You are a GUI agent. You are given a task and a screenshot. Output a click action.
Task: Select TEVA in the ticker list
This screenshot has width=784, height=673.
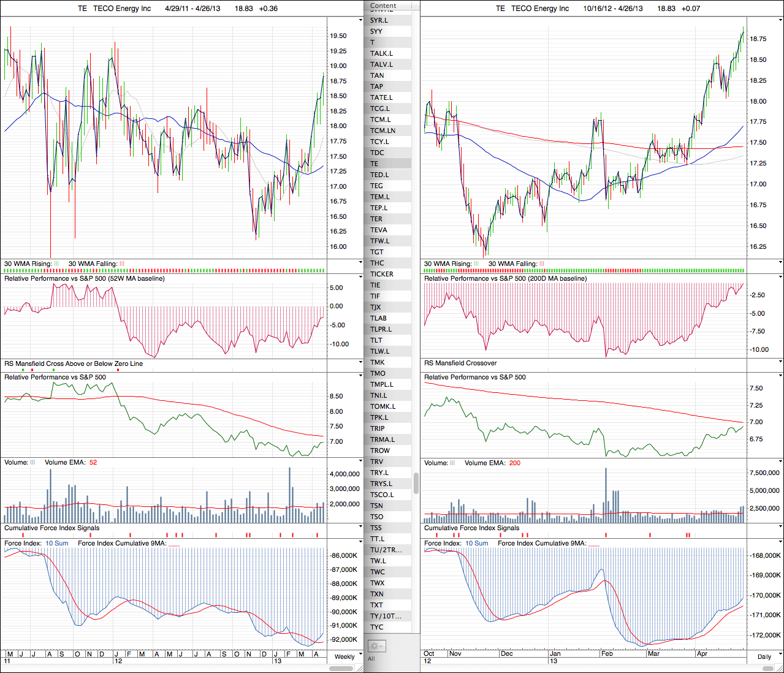click(x=379, y=230)
